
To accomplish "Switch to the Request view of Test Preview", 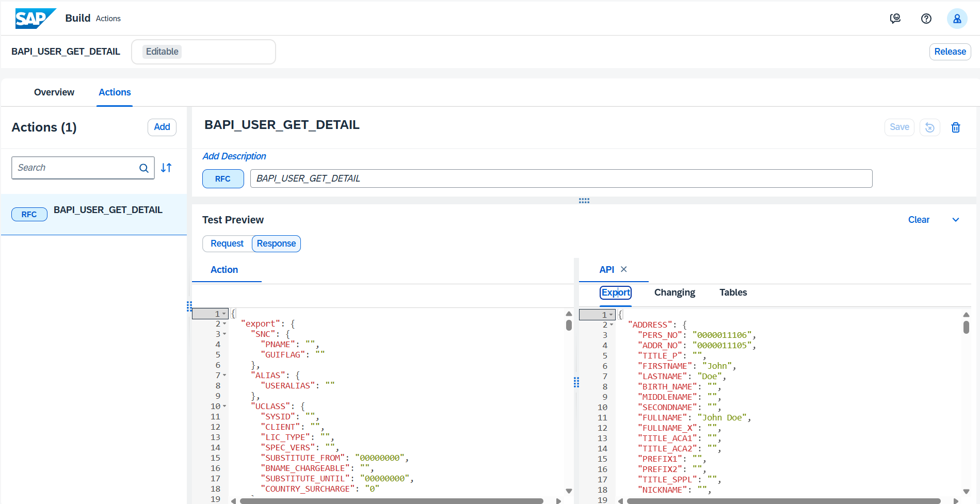I will tap(227, 243).
